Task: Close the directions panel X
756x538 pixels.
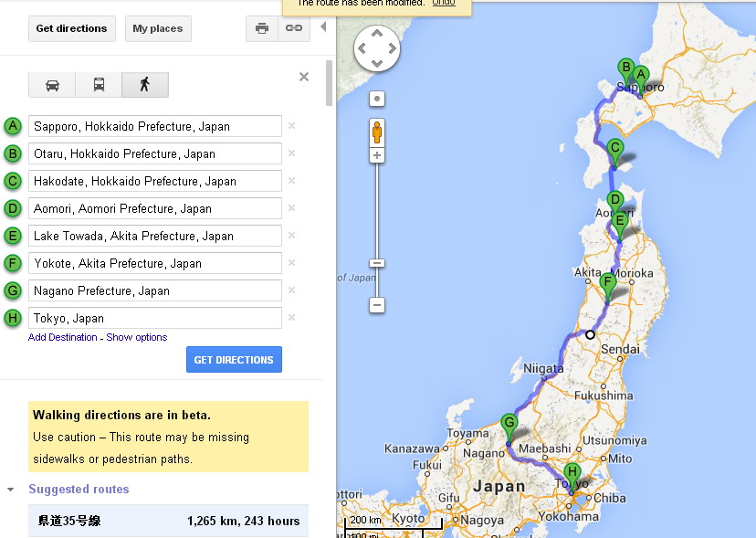Action: [304, 77]
